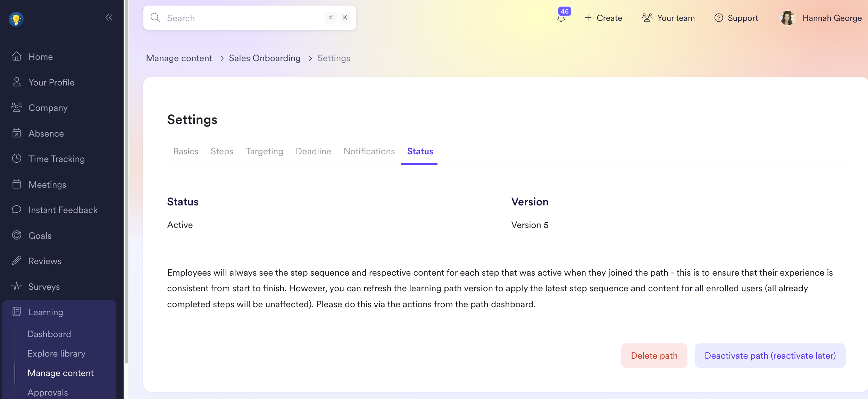Viewport: 868px width, 399px height.
Task: Collapse the sidebar with double chevron
Action: pos(109,18)
